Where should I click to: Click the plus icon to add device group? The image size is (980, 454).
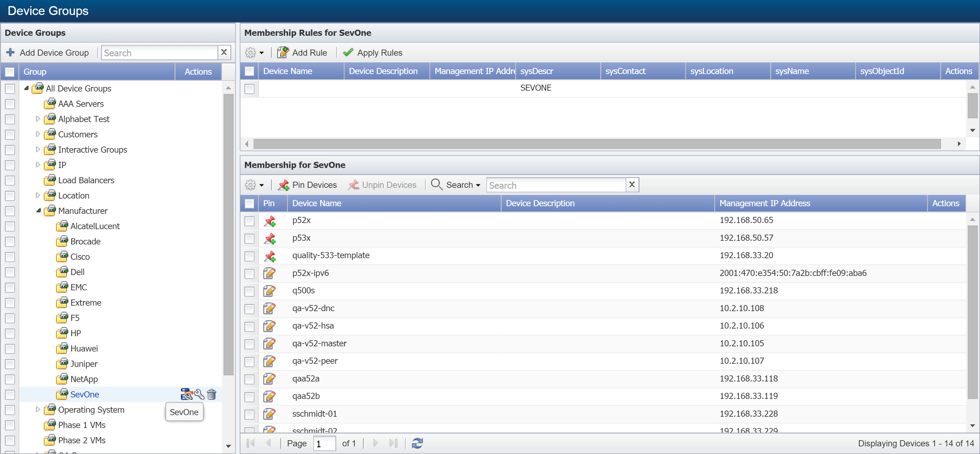[10, 52]
